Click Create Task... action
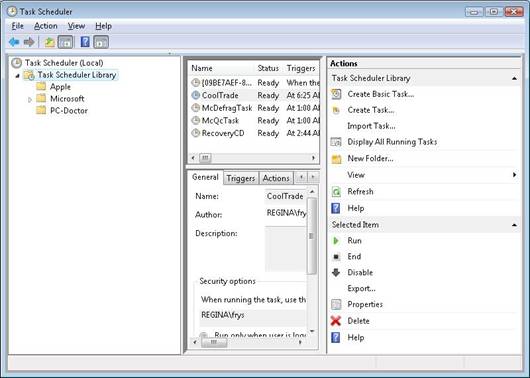The height and width of the screenshot is (378, 530). 371,110
